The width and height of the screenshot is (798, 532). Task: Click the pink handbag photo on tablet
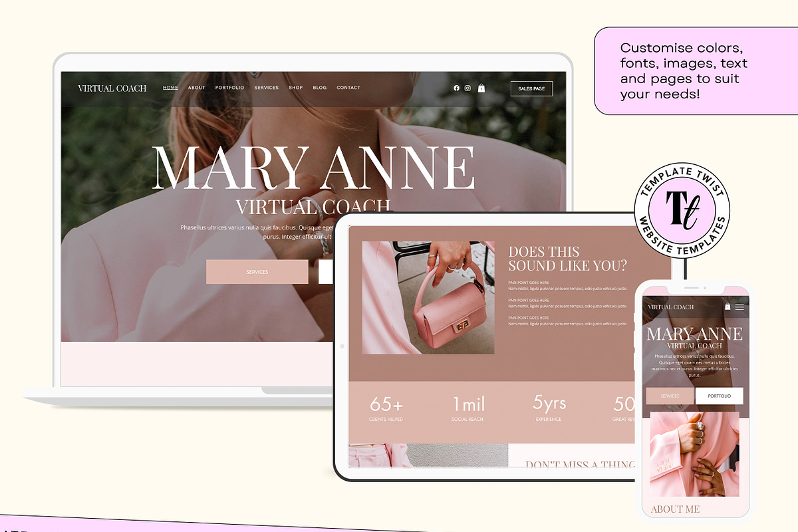pyautogui.click(x=428, y=297)
